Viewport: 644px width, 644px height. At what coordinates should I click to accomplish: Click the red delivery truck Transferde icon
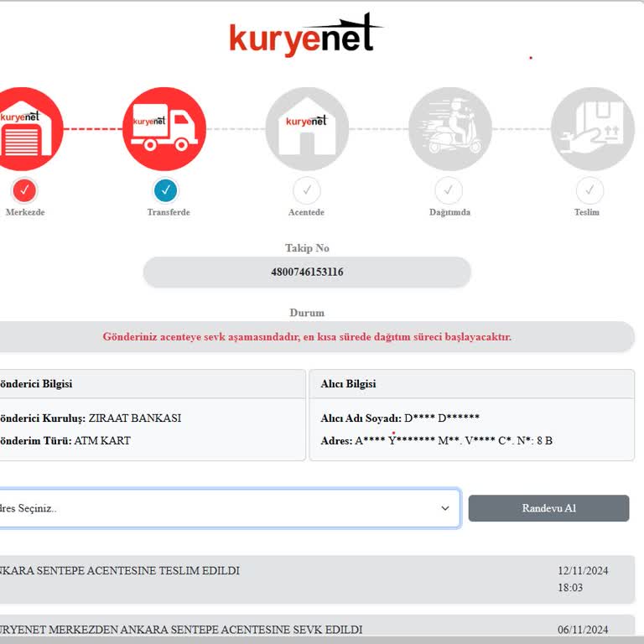pyautogui.click(x=164, y=129)
